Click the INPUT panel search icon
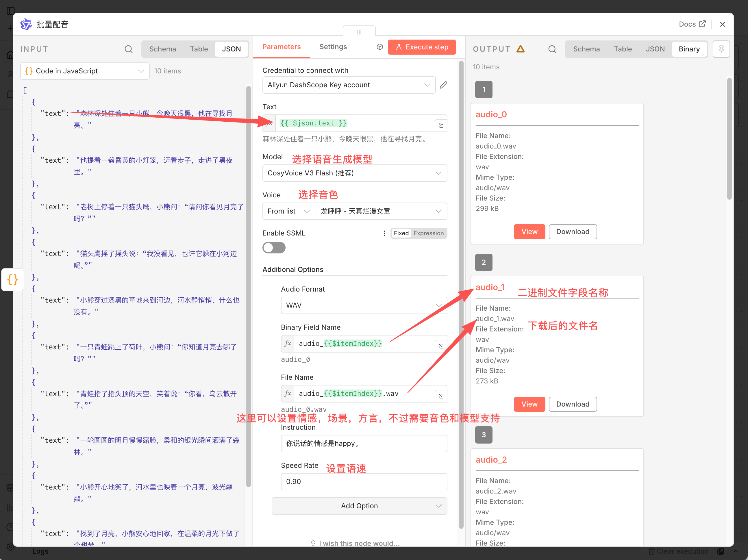This screenshot has width=748, height=560. point(129,49)
